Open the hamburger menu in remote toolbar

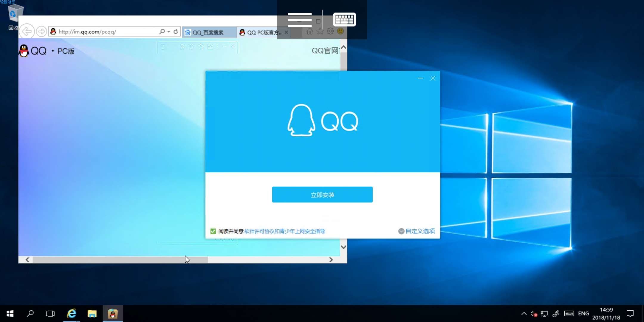[299, 20]
